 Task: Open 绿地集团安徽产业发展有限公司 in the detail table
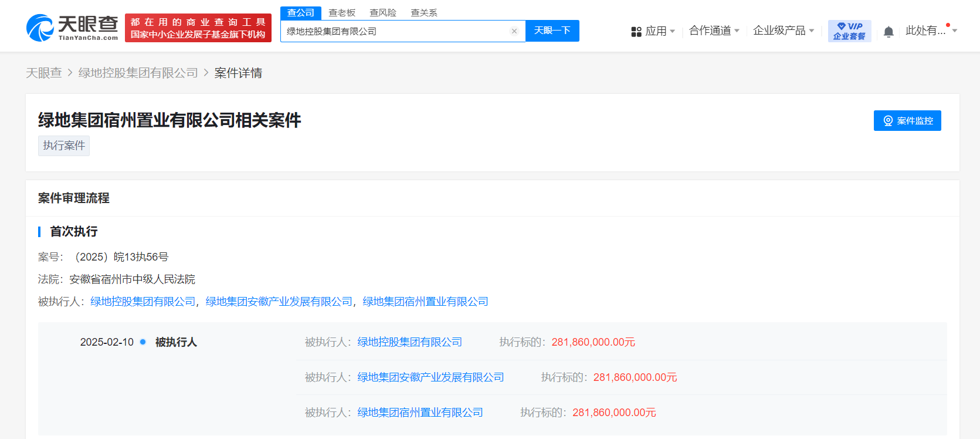click(431, 377)
